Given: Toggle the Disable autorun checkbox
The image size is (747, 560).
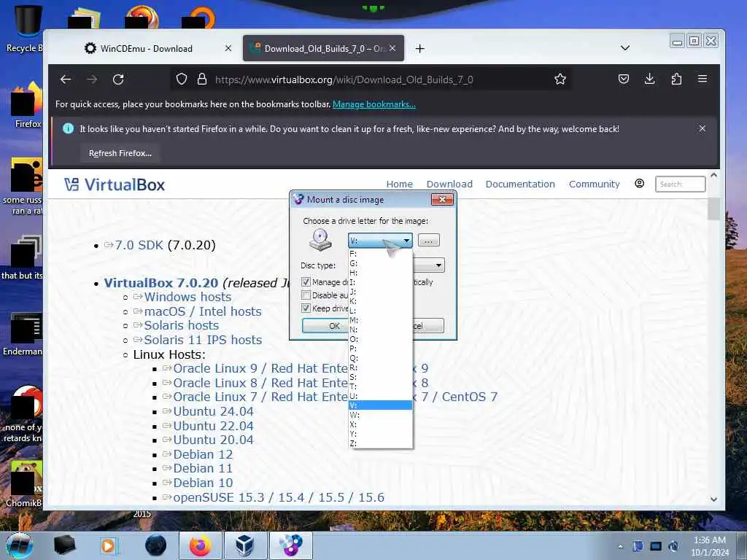Looking at the screenshot, I should point(306,295).
